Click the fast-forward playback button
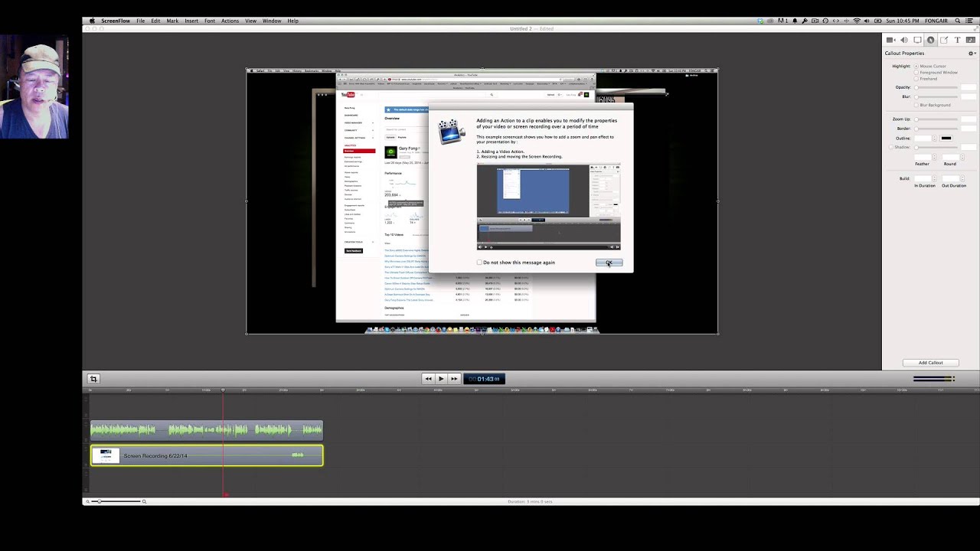 click(454, 379)
